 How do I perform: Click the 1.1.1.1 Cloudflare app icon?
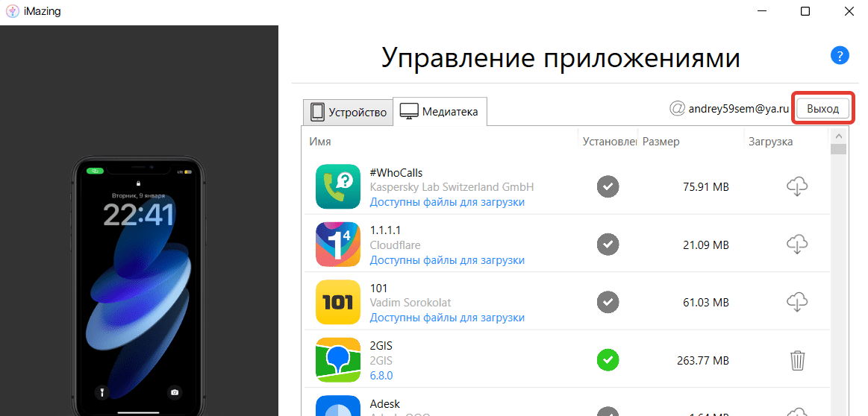click(x=338, y=245)
